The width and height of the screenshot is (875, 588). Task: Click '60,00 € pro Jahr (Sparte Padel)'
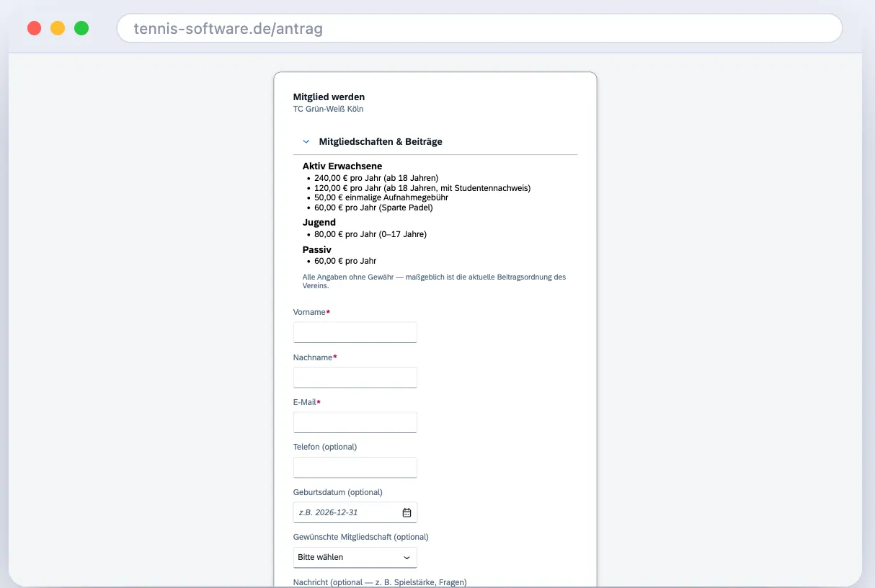coord(373,208)
